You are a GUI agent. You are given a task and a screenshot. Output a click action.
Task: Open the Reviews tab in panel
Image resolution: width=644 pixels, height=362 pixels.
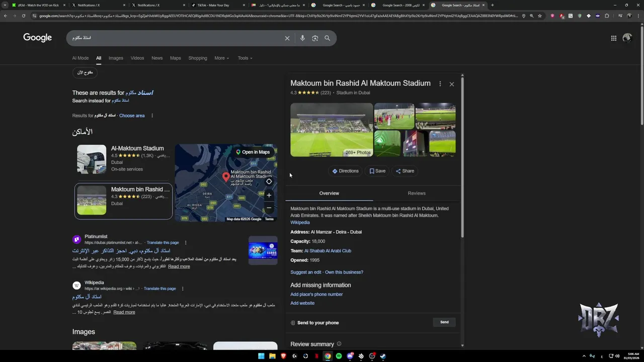(x=417, y=193)
